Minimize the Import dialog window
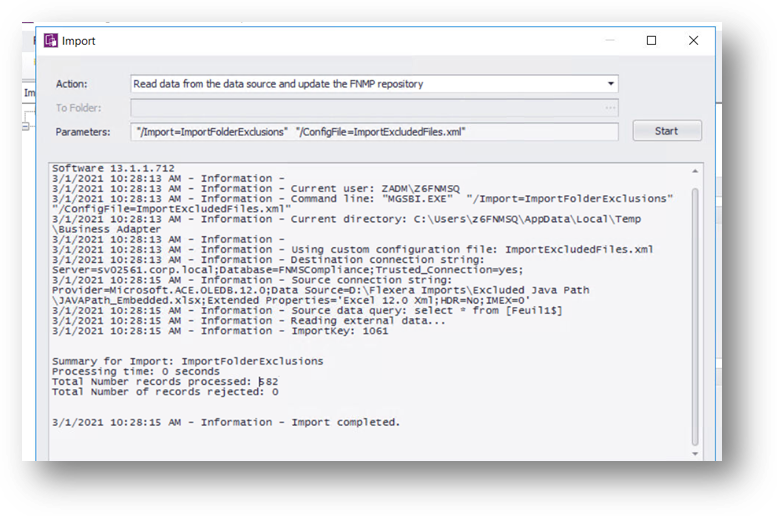Viewport: 777px width, 516px height. click(x=610, y=41)
